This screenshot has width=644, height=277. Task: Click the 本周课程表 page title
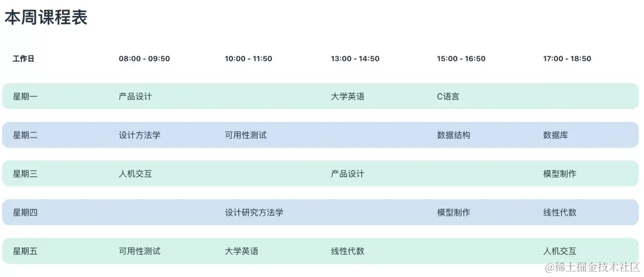pyautogui.click(x=46, y=18)
